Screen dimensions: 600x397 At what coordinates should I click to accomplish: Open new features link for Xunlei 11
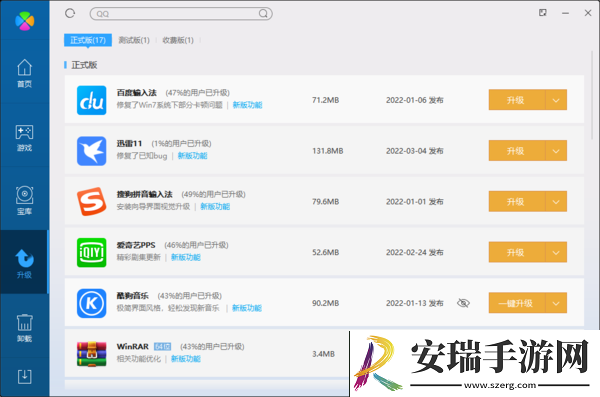pos(192,156)
